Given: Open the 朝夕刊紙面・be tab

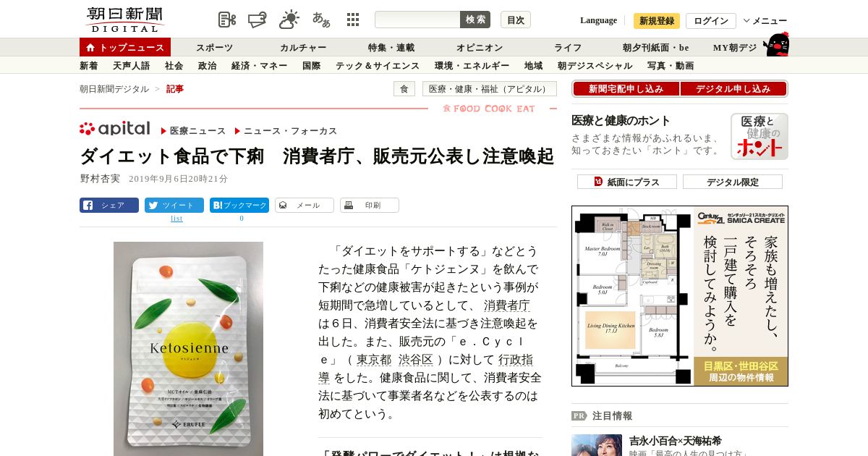Looking at the screenshot, I should [x=656, y=48].
